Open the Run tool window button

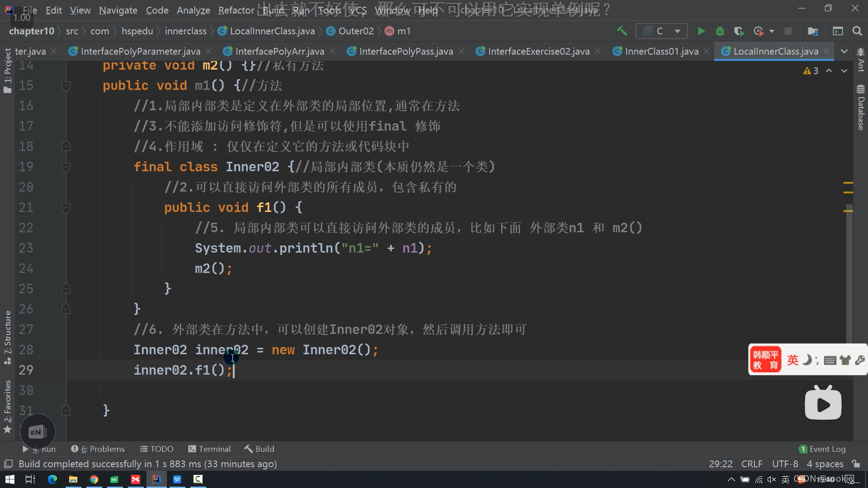[39, 449]
